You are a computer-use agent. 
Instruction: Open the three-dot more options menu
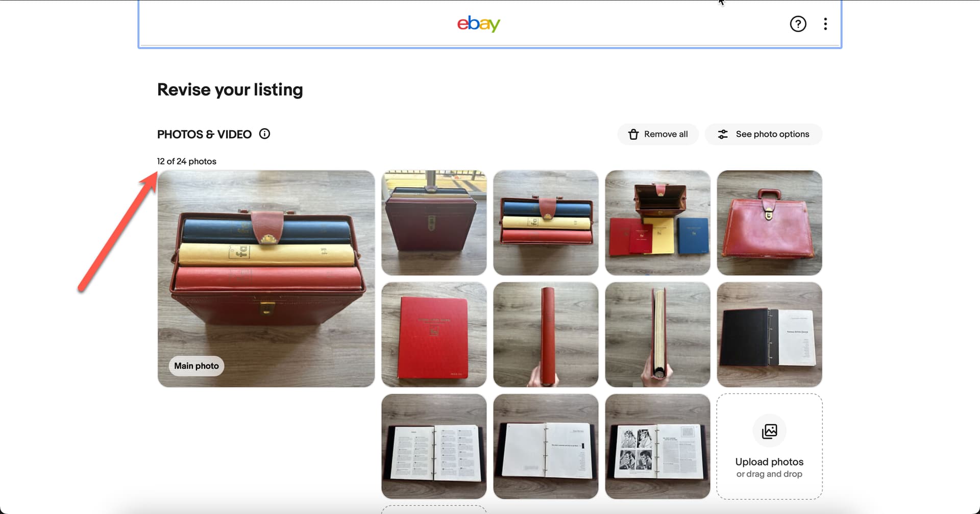(x=825, y=24)
